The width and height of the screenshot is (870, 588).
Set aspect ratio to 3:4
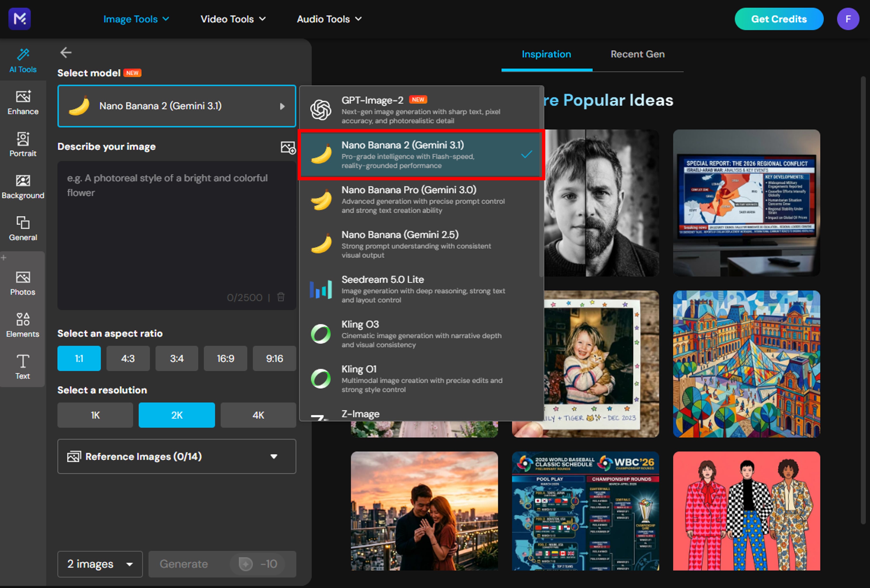point(177,358)
